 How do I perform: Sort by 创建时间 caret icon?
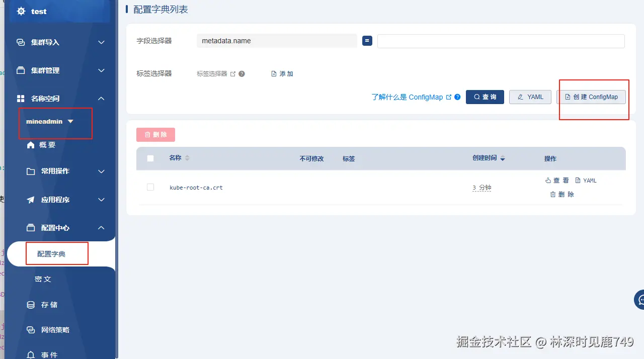pos(502,158)
